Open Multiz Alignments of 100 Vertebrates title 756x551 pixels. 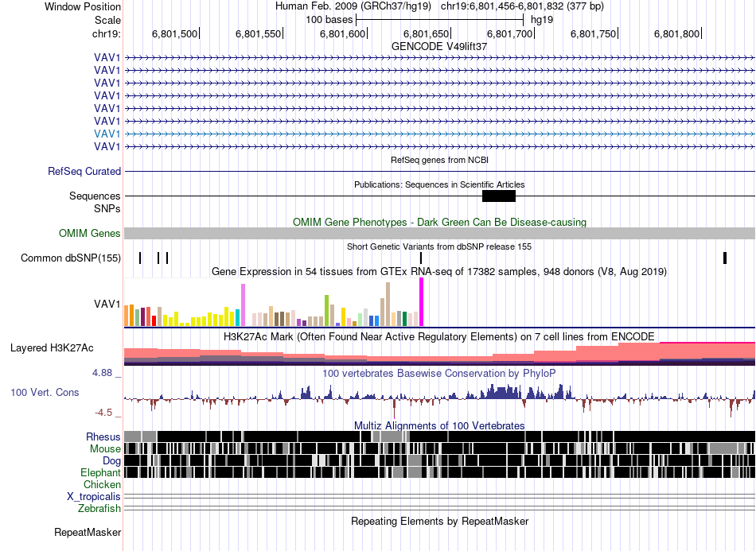coord(439,426)
